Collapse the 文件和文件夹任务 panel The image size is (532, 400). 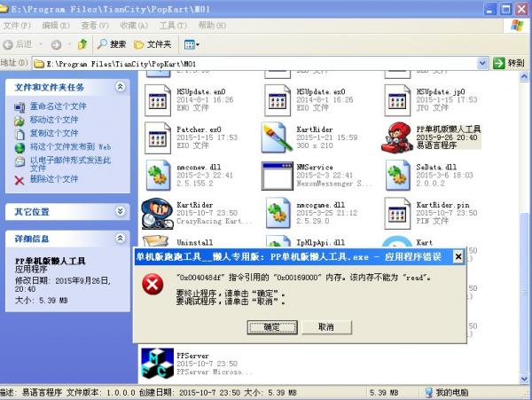(x=120, y=87)
